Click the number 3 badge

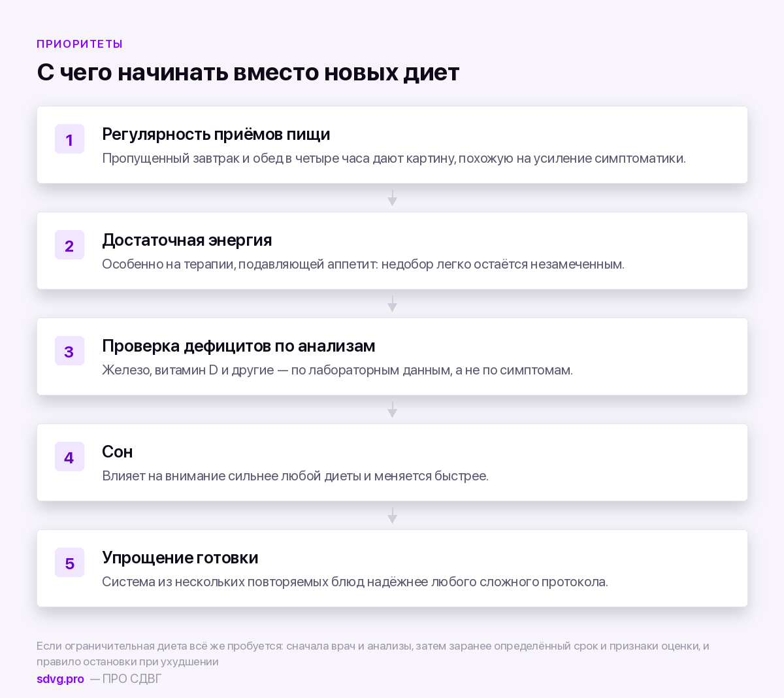pos(69,351)
